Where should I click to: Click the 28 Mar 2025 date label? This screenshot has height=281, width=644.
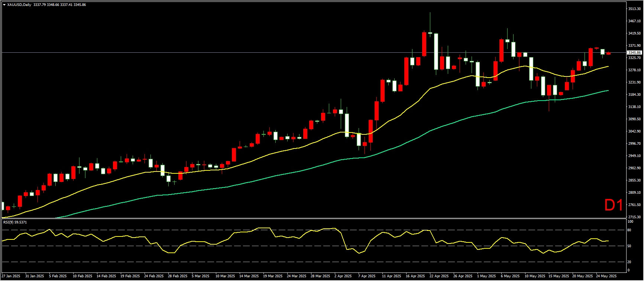tap(320, 276)
